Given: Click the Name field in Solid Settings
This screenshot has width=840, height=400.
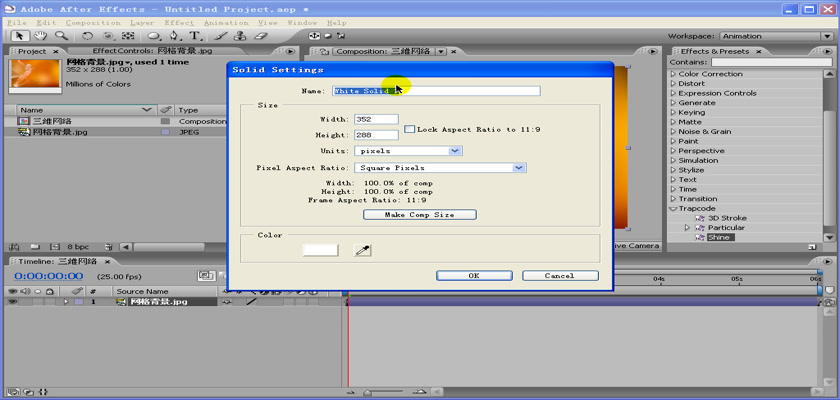Looking at the screenshot, I should coord(436,91).
